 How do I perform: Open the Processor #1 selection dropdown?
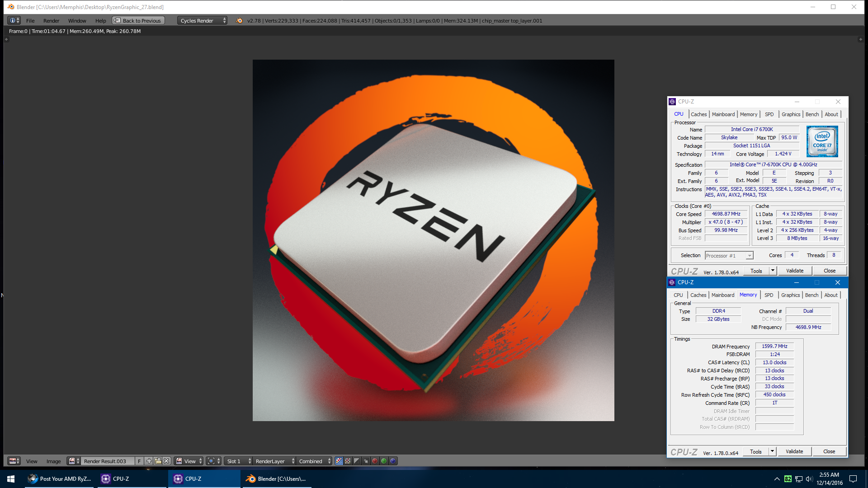click(x=729, y=255)
